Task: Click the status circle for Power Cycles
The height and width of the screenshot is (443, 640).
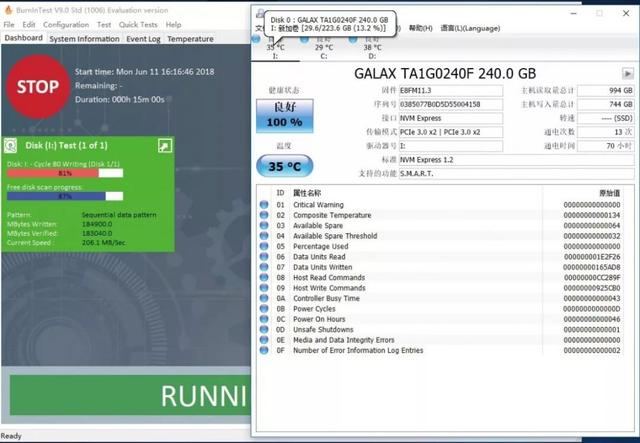Action: point(264,309)
